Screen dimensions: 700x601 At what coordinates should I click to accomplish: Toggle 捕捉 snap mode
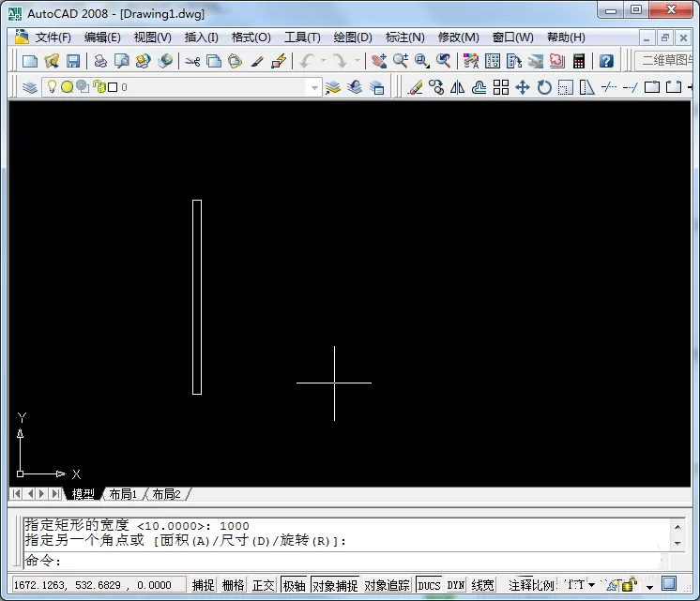pyautogui.click(x=203, y=585)
